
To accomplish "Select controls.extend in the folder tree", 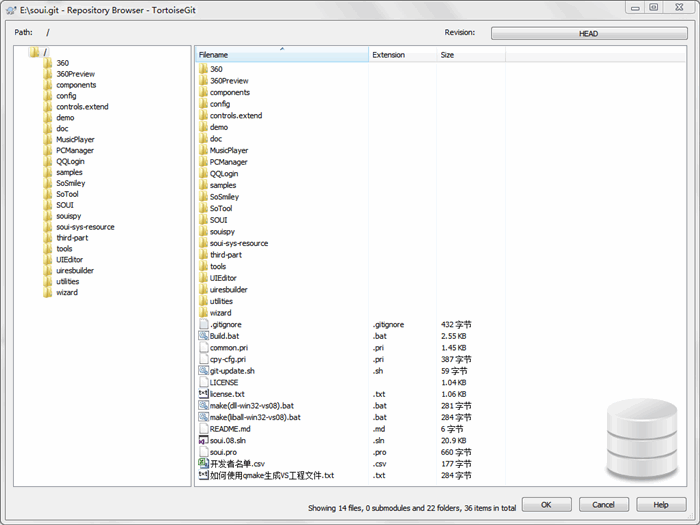I will [x=82, y=107].
